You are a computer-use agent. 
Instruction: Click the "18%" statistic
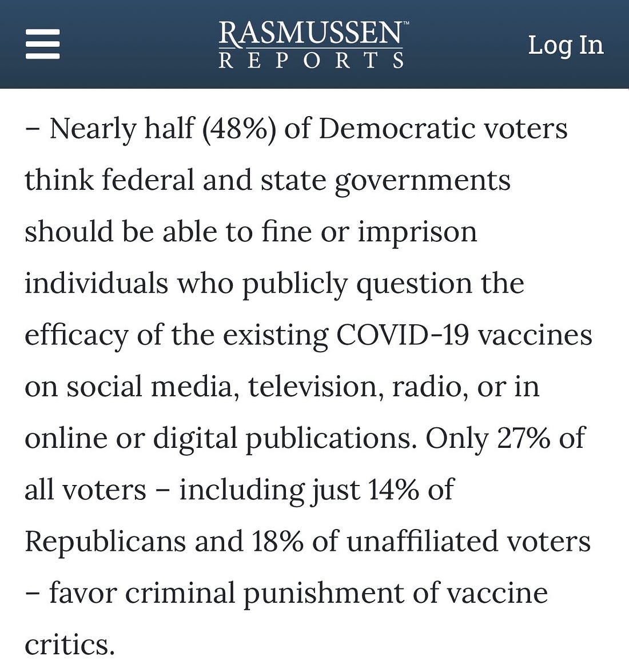(277, 542)
